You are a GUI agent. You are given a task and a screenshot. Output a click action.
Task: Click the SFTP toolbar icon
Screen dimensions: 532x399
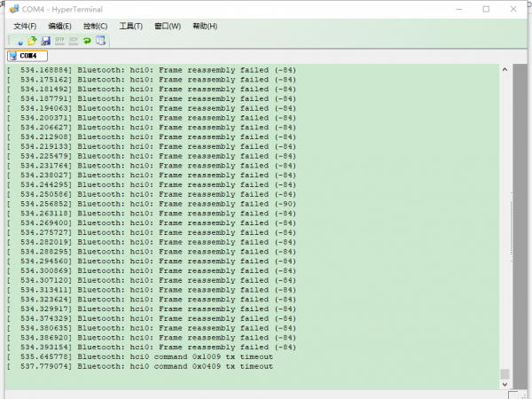click(59, 41)
